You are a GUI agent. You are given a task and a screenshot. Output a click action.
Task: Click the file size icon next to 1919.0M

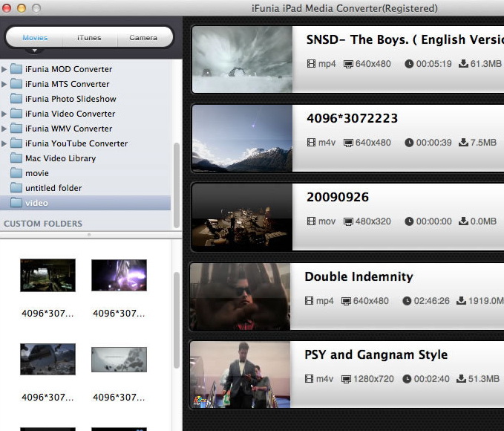[461, 301]
